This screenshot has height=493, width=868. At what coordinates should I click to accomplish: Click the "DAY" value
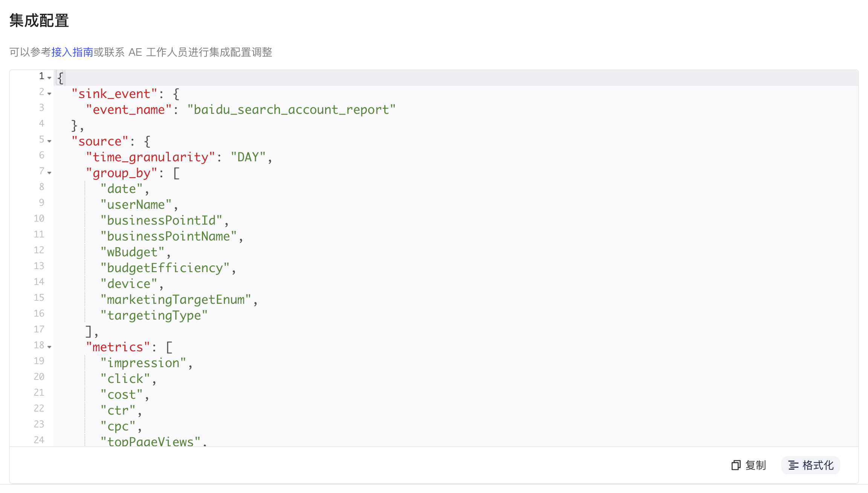point(248,157)
